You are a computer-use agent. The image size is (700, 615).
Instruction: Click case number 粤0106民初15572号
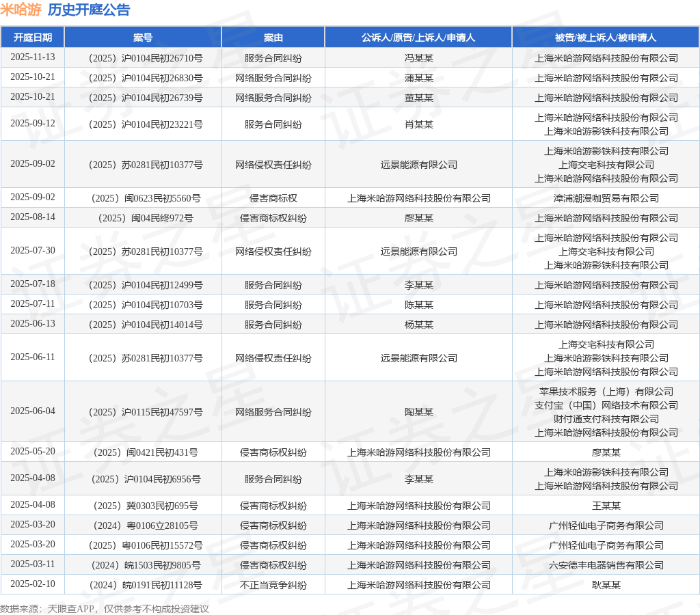(146, 545)
